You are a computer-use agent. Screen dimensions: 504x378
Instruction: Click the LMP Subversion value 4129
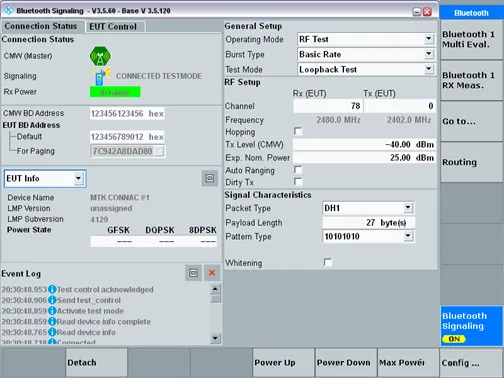pos(99,219)
